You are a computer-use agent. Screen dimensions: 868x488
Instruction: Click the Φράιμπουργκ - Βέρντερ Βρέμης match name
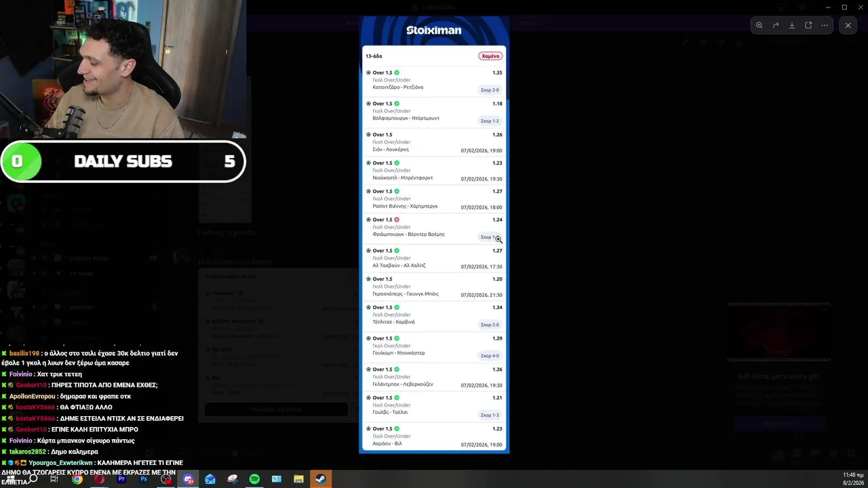click(x=408, y=235)
